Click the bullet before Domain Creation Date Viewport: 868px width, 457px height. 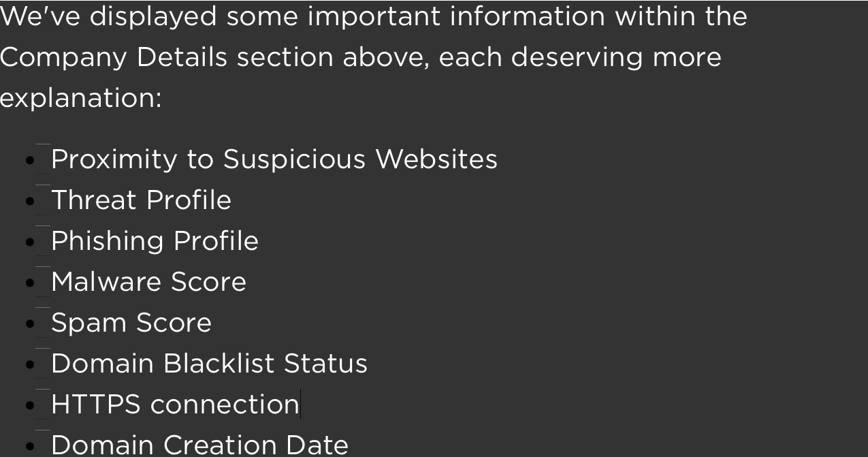[x=30, y=446]
